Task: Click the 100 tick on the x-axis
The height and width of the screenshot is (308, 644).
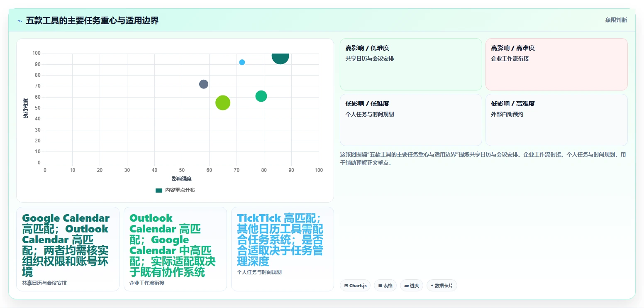Action: coord(319,170)
